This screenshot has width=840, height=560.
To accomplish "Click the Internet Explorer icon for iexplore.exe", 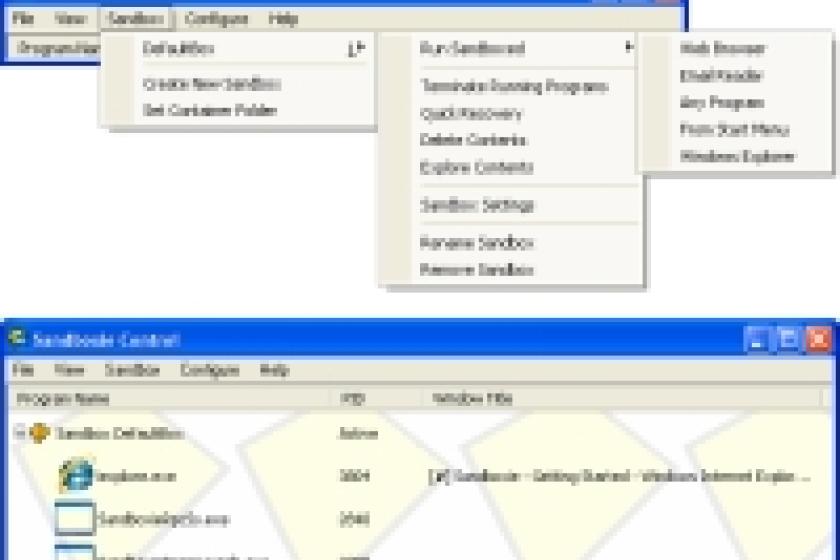I will coord(76,475).
